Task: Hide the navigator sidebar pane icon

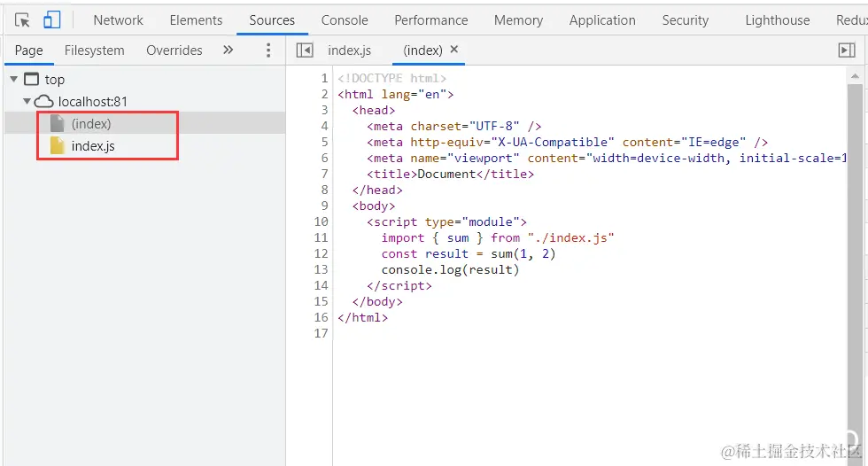Action: [305, 50]
